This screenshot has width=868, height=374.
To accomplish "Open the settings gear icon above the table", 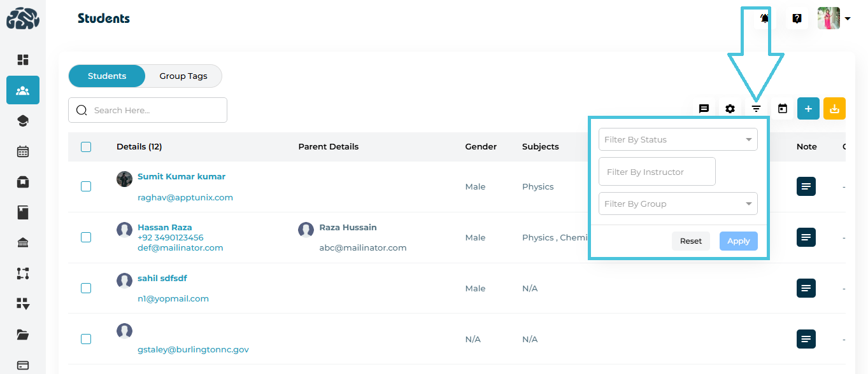I will (730, 109).
